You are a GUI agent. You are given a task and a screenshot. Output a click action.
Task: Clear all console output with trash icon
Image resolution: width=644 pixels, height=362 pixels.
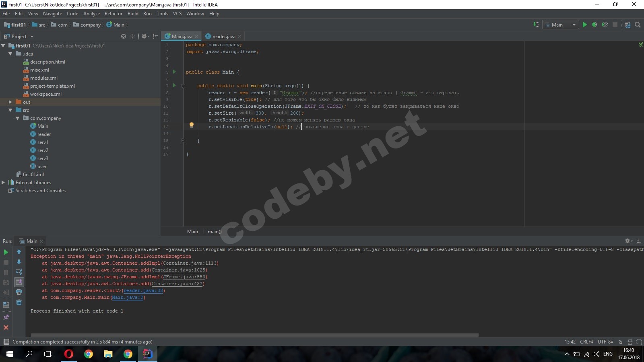pos(19,302)
